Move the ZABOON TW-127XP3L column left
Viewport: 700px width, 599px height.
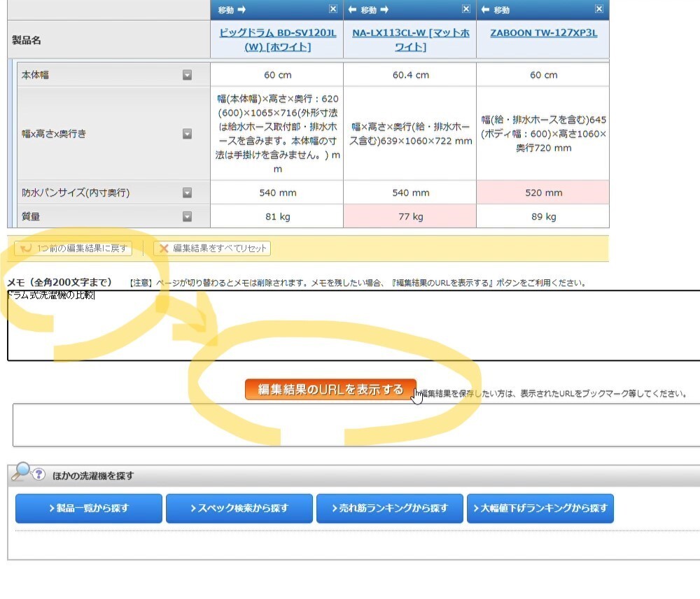485,10
